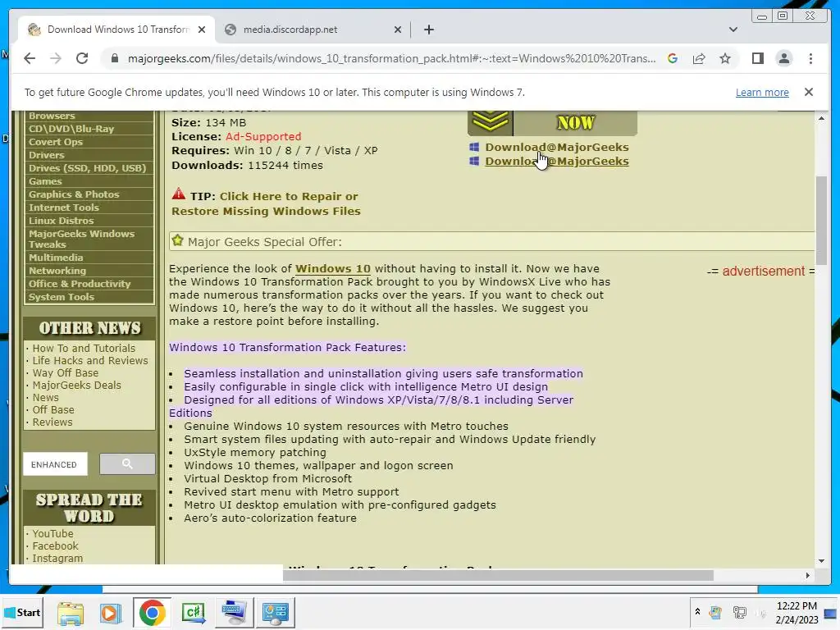This screenshot has width=840, height=630.
Task: Open the Covert Ops category
Action: [56, 142]
